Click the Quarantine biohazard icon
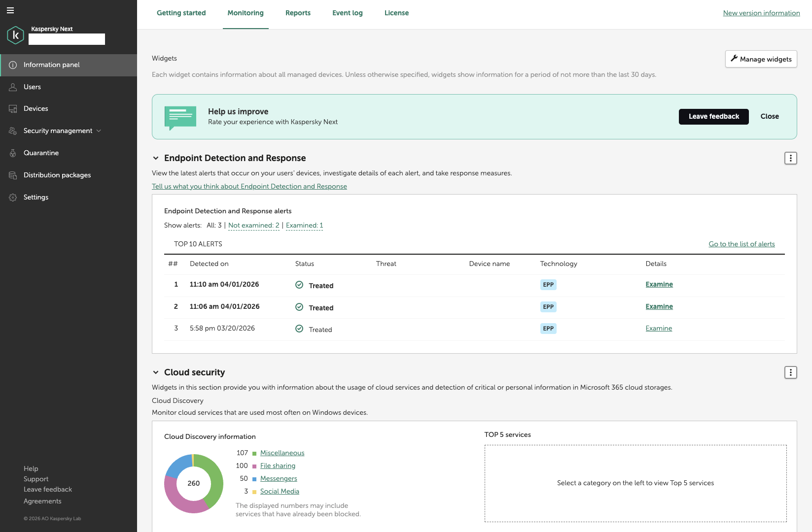 (13, 153)
